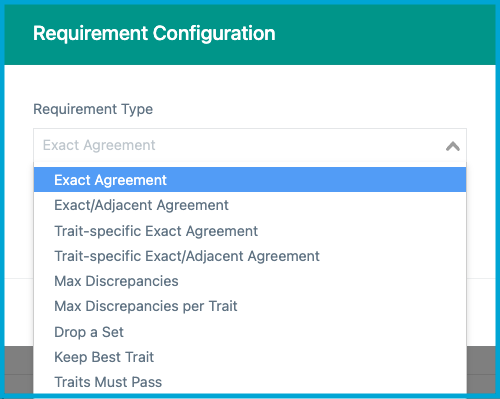Click the thin divider line of the modal footer
Image resolution: width=500 pixels, height=399 pixels.
(x=481, y=278)
